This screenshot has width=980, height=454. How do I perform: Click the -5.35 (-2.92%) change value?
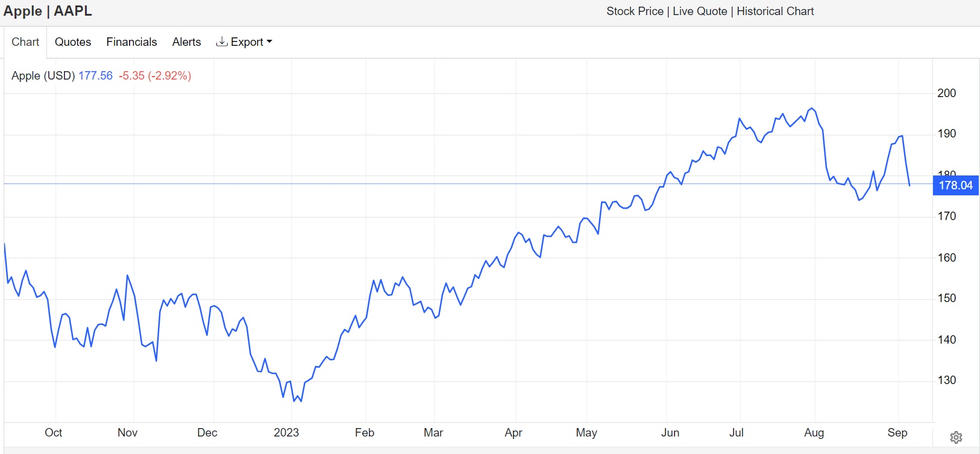tap(155, 76)
